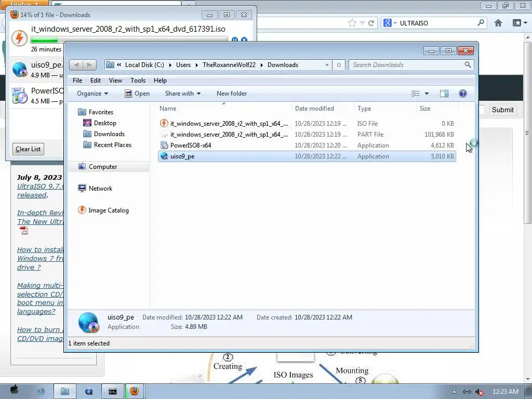
Task: Select Downloads in Favorites
Action: (109, 134)
